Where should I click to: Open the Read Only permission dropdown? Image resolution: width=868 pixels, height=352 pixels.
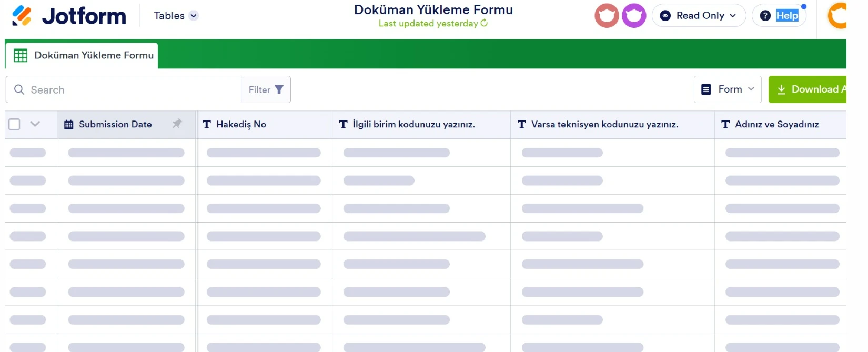click(x=699, y=16)
